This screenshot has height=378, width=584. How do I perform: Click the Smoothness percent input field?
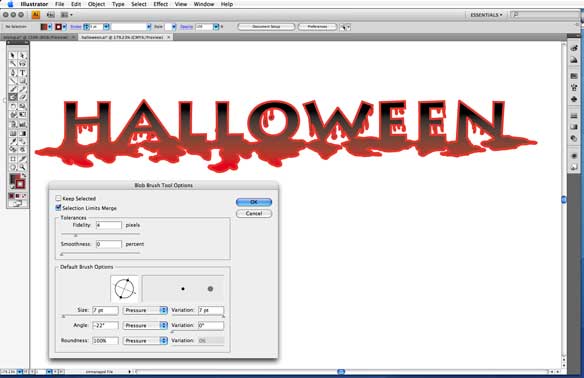tap(108, 244)
